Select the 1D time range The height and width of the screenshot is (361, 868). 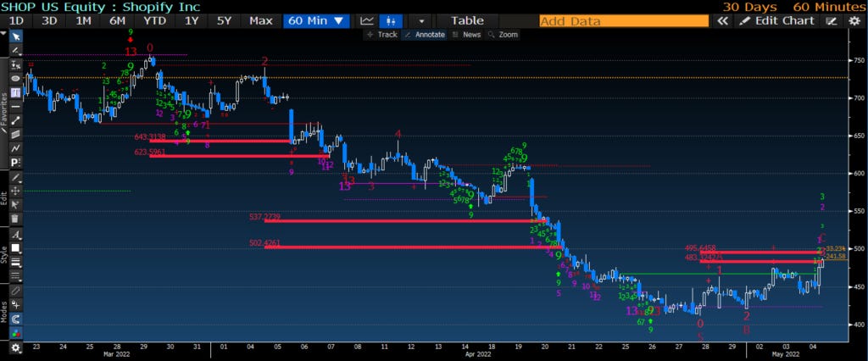tap(17, 21)
